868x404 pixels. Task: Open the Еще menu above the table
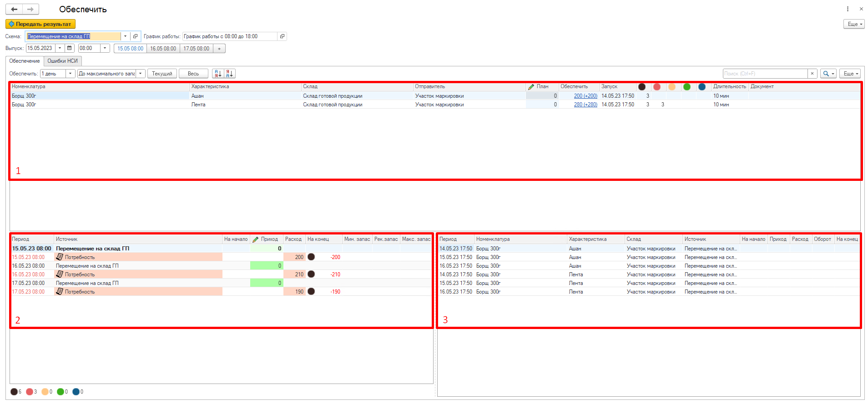coord(849,74)
